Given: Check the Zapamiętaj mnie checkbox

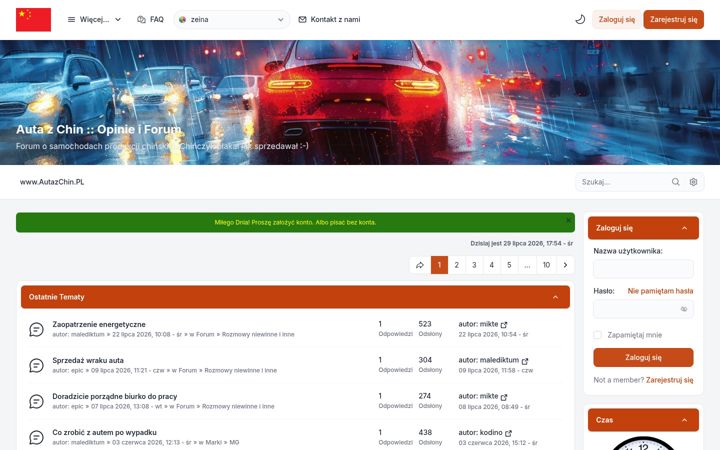Looking at the screenshot, I should (x=597, y=335).
